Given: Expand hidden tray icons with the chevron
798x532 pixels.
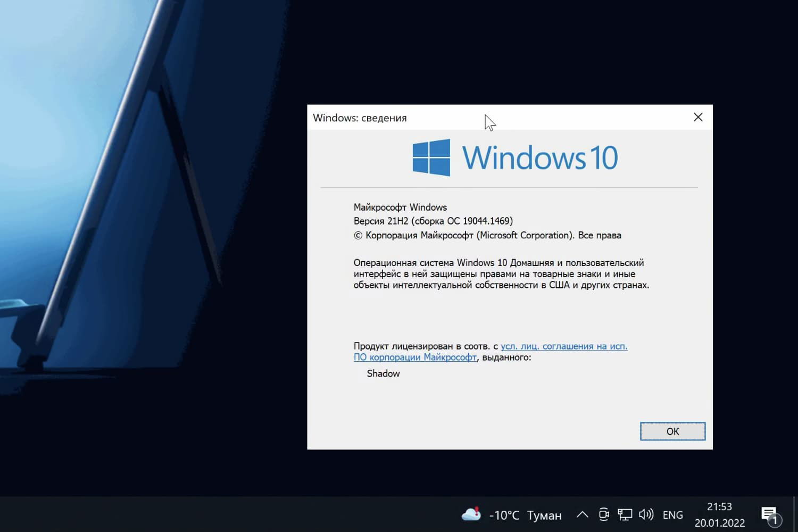Looking at the screenshot, I should (582, 514).
